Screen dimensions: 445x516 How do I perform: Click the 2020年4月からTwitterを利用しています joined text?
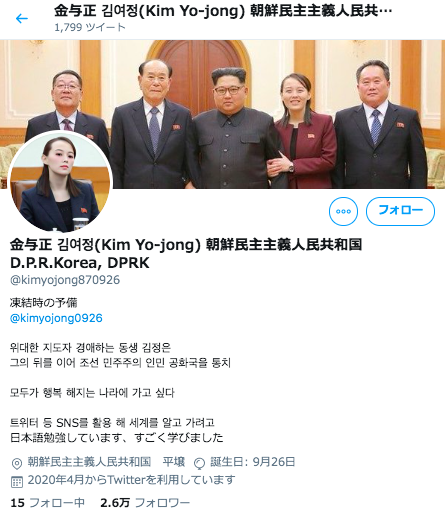coord(131,480)
